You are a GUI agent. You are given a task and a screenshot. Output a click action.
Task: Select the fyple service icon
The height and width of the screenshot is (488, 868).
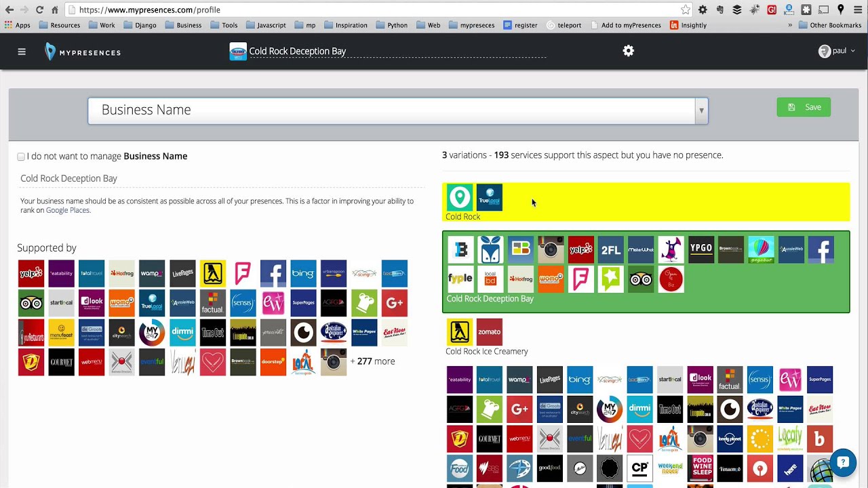(x=460, y=279)
